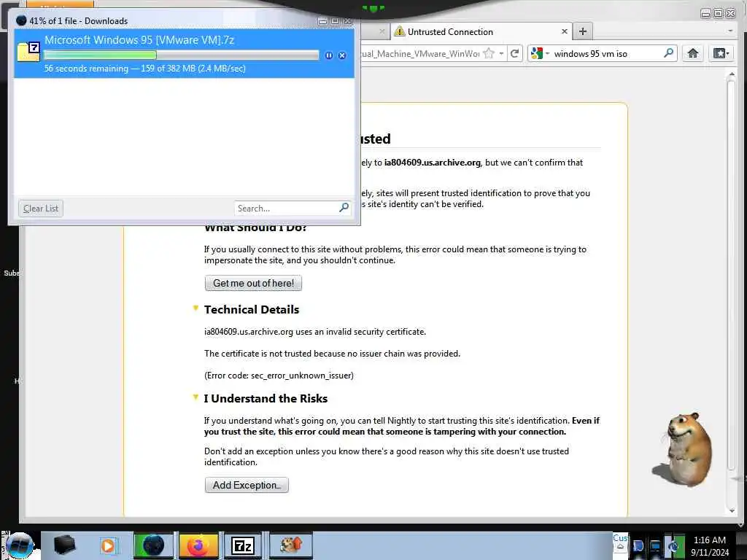The image size is (747, 560).
Task: Click the Add Exception button
Action: (x=247, y=485)
